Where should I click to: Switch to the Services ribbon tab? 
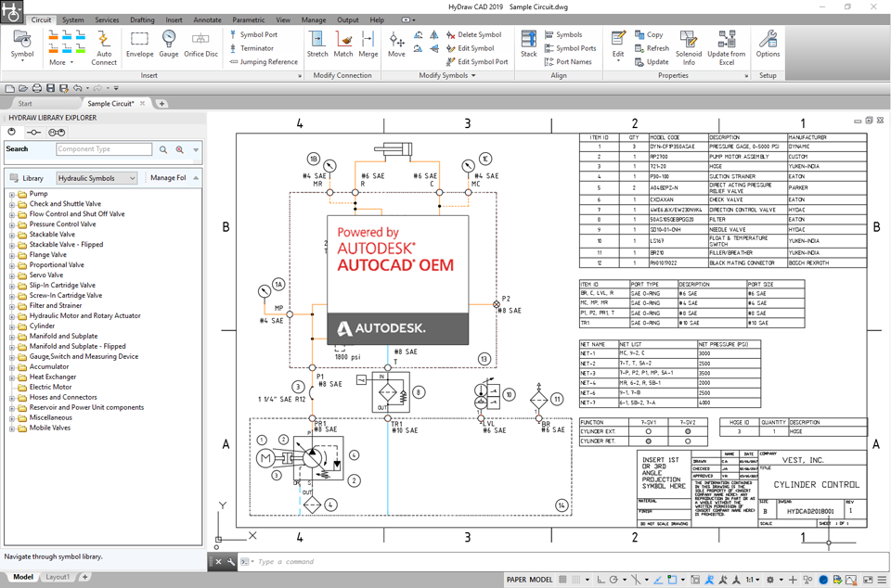(107, 19)
